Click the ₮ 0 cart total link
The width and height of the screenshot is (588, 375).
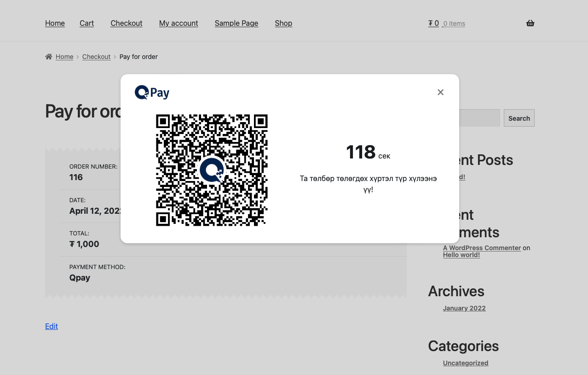point(433,23)
